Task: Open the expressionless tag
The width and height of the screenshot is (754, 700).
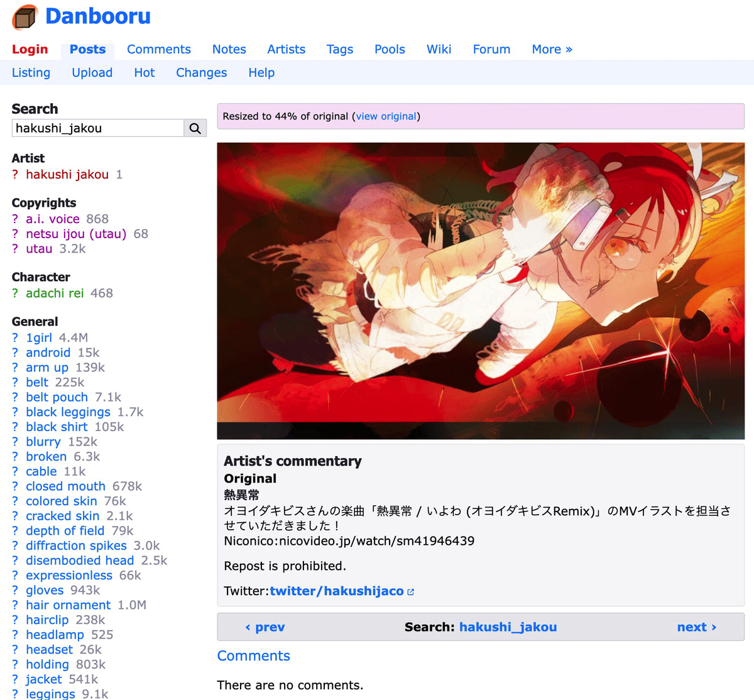Action: coord(69,576)
